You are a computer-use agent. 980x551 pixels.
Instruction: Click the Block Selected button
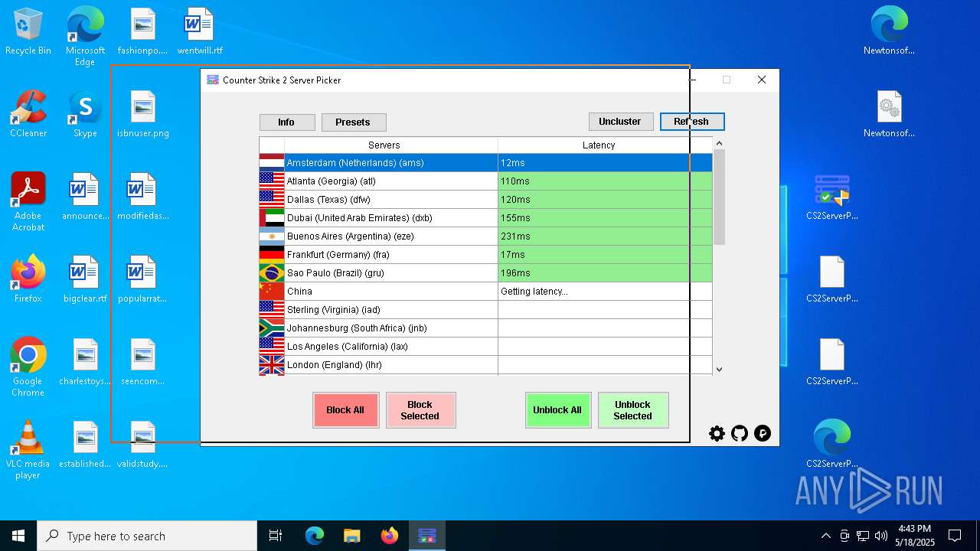click(x=420, y=410)
